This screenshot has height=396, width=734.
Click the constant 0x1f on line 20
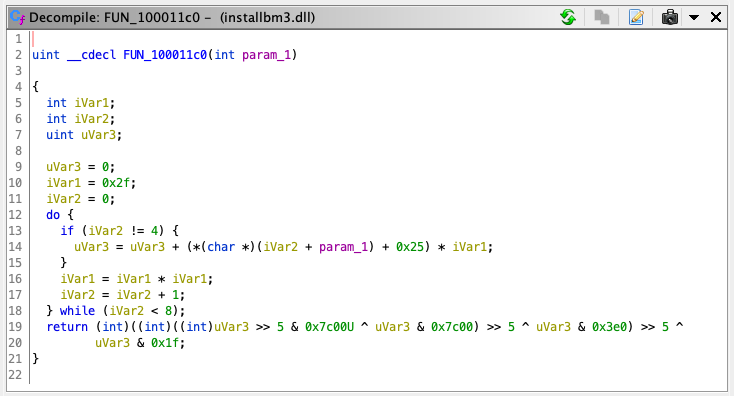click(165, 343)
